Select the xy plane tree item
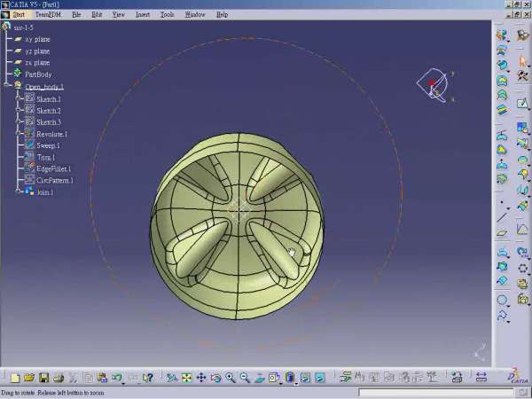The width and height of the screenshot is (532, 399). (36, 39)
